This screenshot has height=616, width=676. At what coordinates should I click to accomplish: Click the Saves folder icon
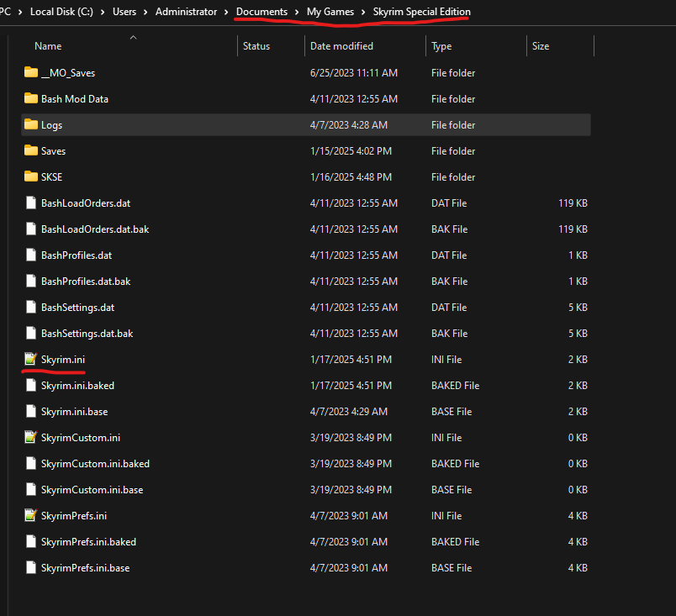tap(31, 150)
